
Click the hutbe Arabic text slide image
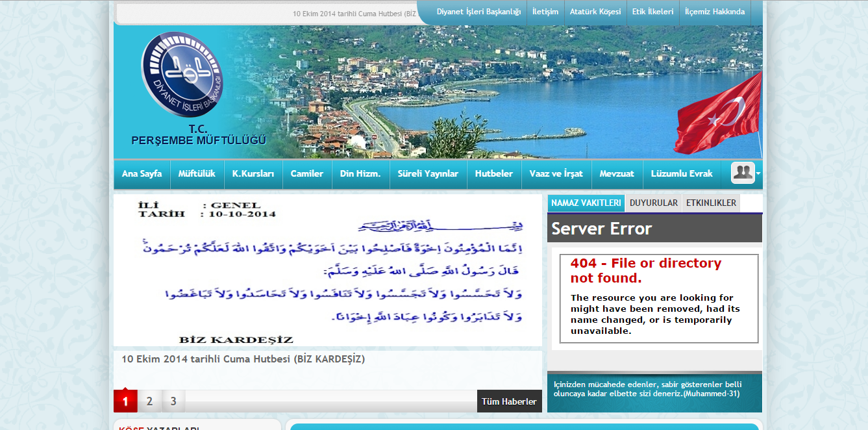point(327,270)
